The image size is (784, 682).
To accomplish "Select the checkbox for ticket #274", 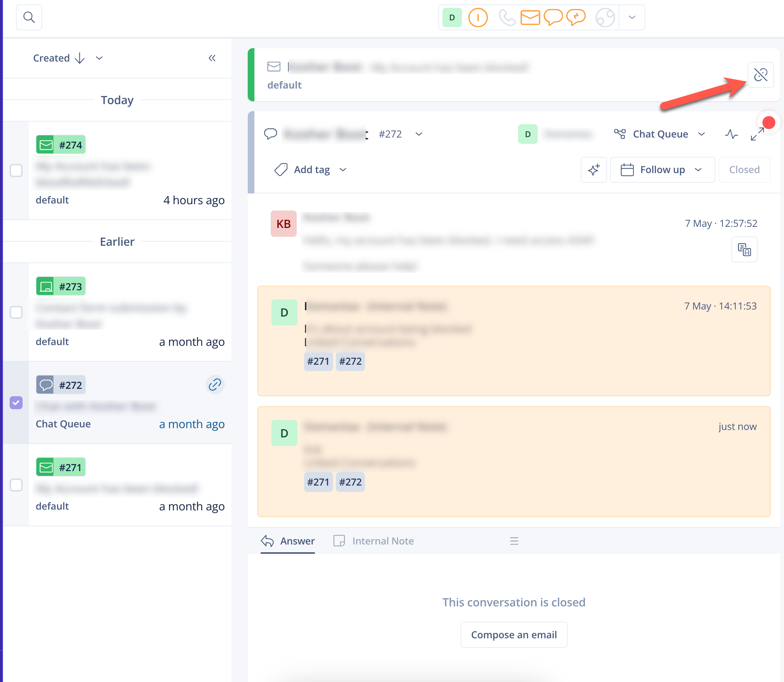I will click(16, 170).
